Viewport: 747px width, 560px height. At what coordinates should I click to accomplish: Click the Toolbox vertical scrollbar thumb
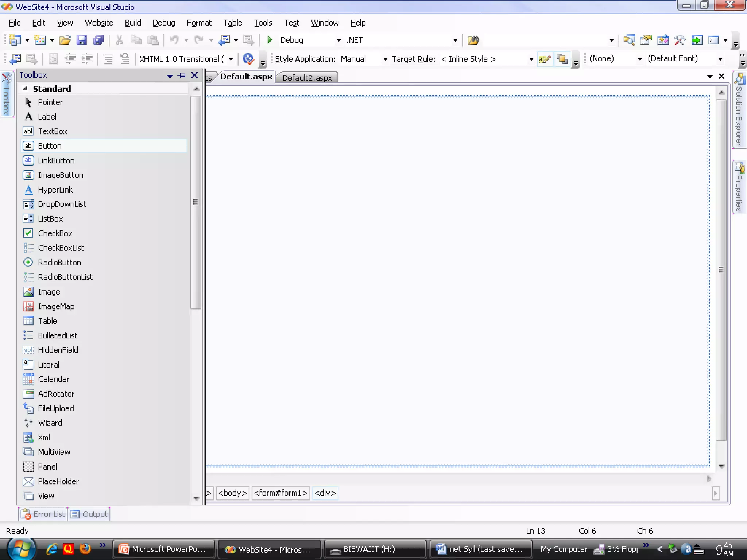pos(196,202)
